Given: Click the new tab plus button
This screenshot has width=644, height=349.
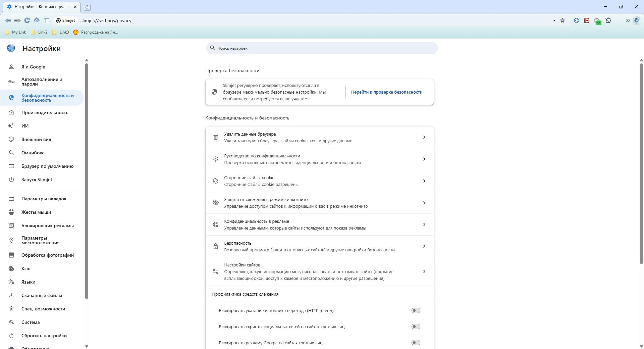Looking at the screenshot, I should pyautogui.click(x=87, y=7).
